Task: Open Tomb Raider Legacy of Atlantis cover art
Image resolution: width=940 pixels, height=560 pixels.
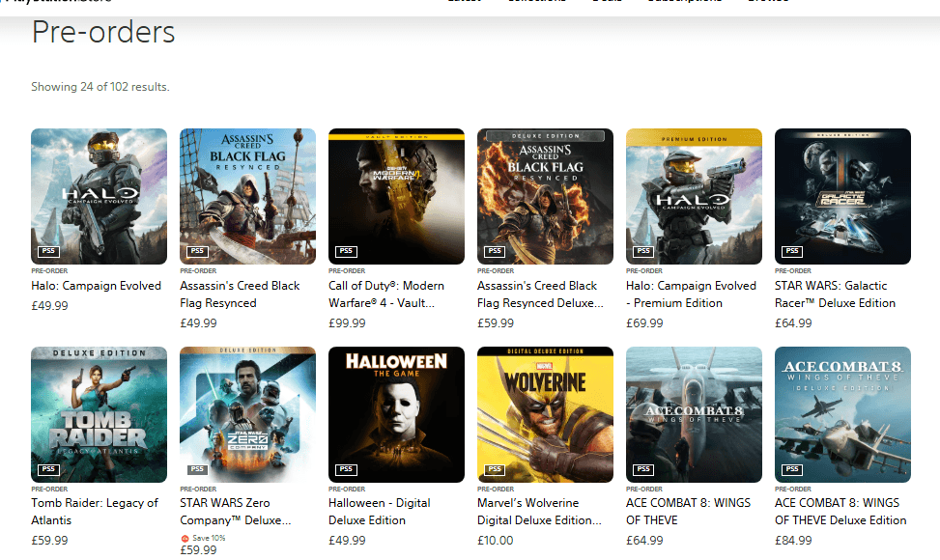Action: tap(99, 414)
